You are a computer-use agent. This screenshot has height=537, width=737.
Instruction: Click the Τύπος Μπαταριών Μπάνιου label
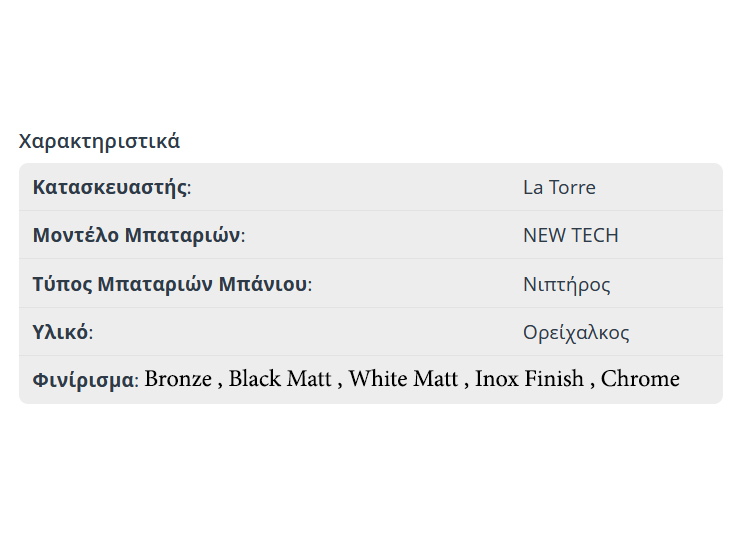(x=170, y=284)
